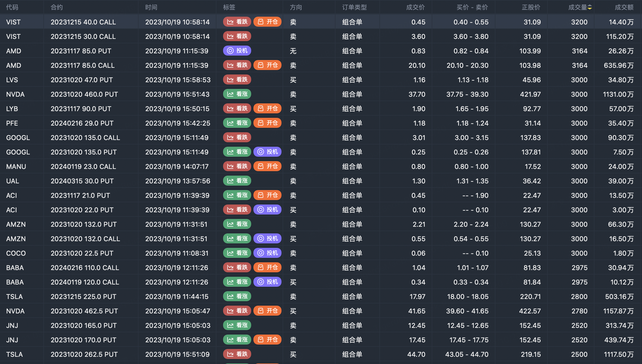The image size is (642, 364).
Task: Click the 开仓 tag on VIST 40.0 CALL row
Action: (x=268, y=22)
